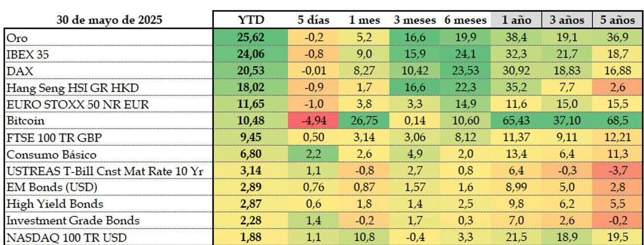Screen dimensions: 644x245
Task: Select the '6 meses' column header
Action: tap(465, 20)
